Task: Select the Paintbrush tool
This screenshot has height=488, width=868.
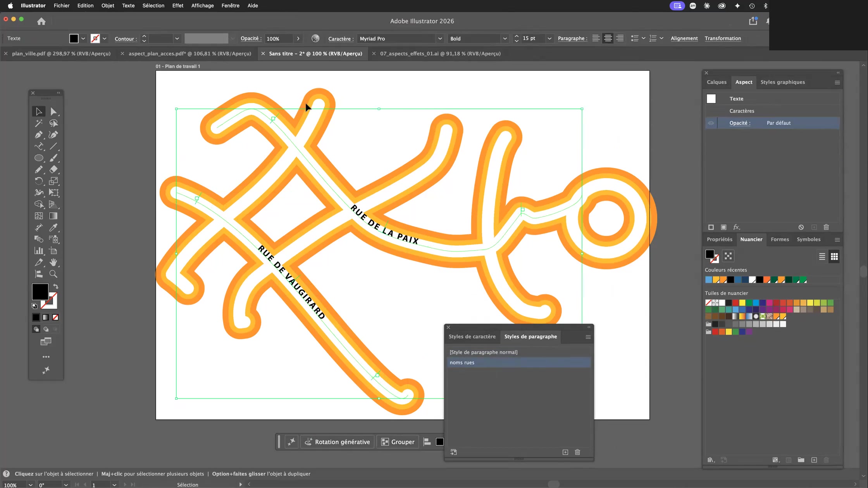Action: [x=53, y=158]
